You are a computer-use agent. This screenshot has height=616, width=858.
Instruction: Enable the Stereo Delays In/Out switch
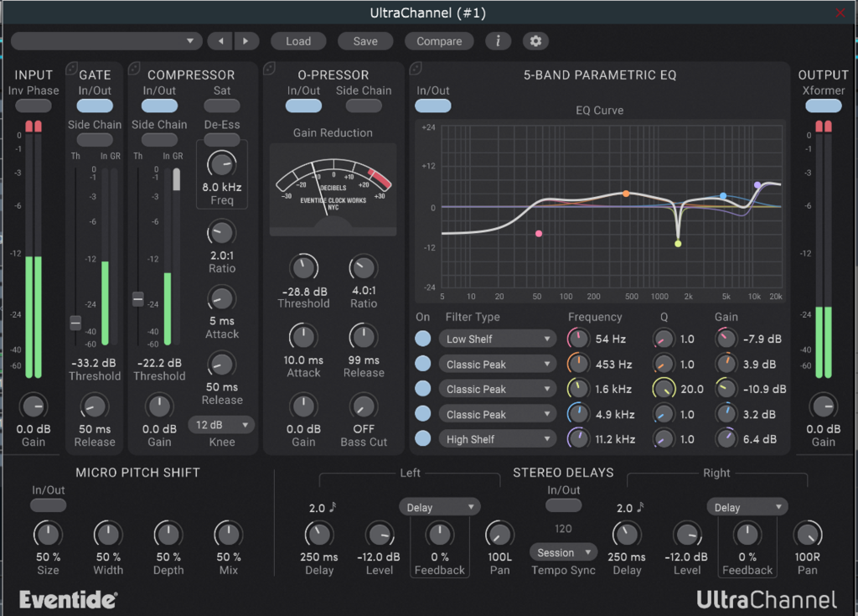[564, 505]
